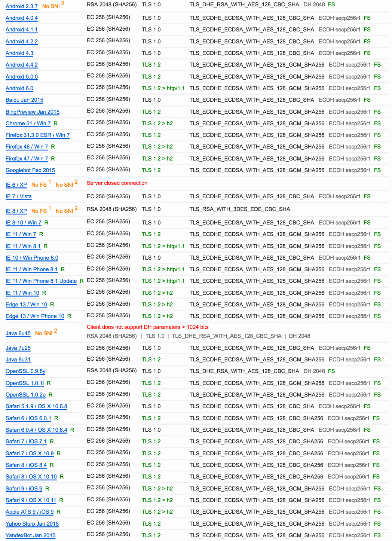This screenshot has height=541, width=392.
Task: Click 'No SNI' note beside Java 6u45
Action: click(44, 333)
